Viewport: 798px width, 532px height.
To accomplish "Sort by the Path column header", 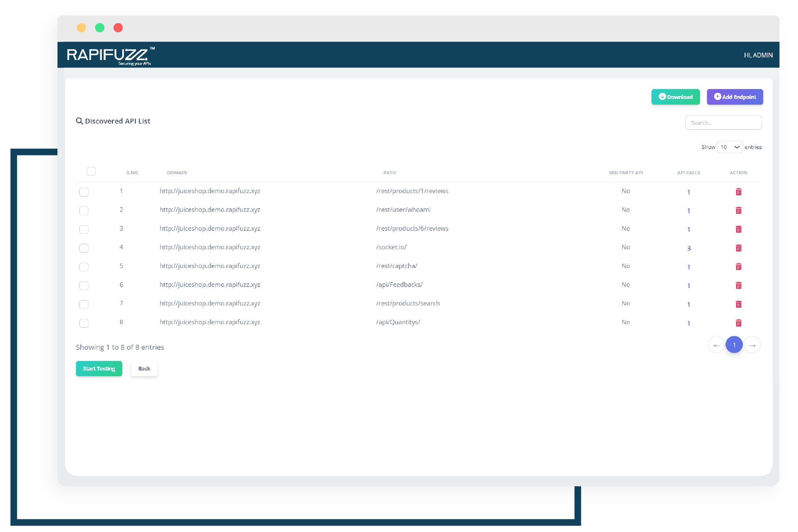I will 389,173.
